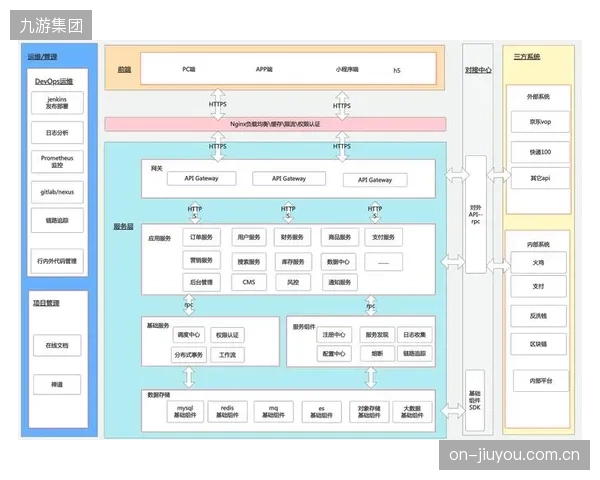
Task: Click the pink Nginx负载均衡 bar
Action: 275,124
